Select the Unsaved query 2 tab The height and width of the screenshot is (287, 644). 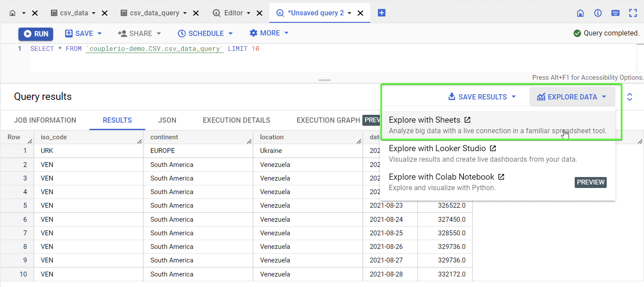310,13
